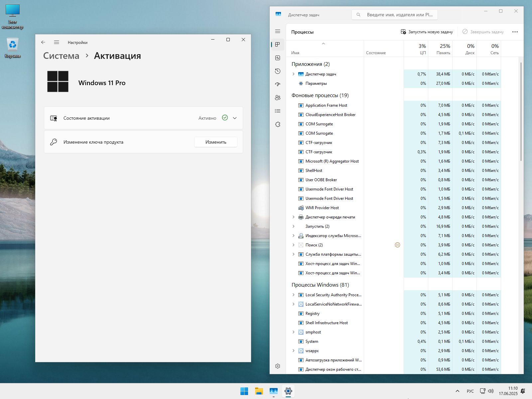Sort processes by Память column
Screen dimensions: 532x399
(440, 49)
